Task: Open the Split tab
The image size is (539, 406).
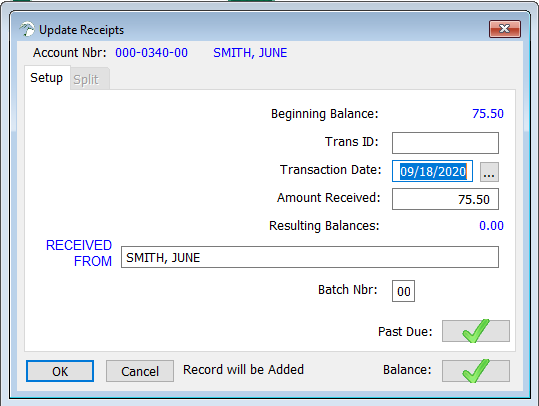Action: click(x=86, y=79)
